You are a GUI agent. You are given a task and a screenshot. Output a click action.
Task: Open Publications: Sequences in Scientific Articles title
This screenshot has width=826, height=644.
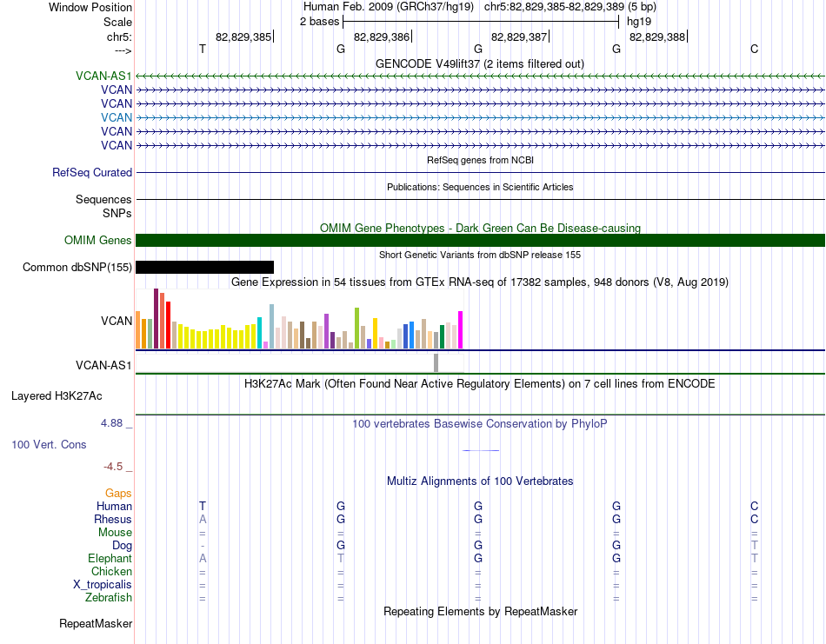[x=480, y=187]
